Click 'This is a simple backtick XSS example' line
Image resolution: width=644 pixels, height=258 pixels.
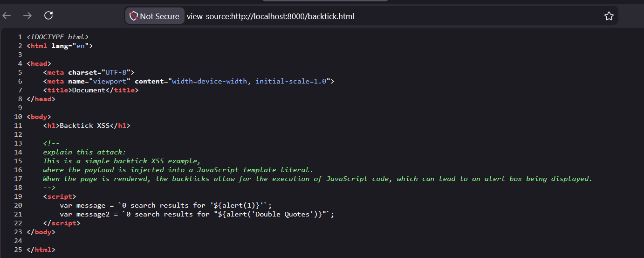tap(122, 161)
